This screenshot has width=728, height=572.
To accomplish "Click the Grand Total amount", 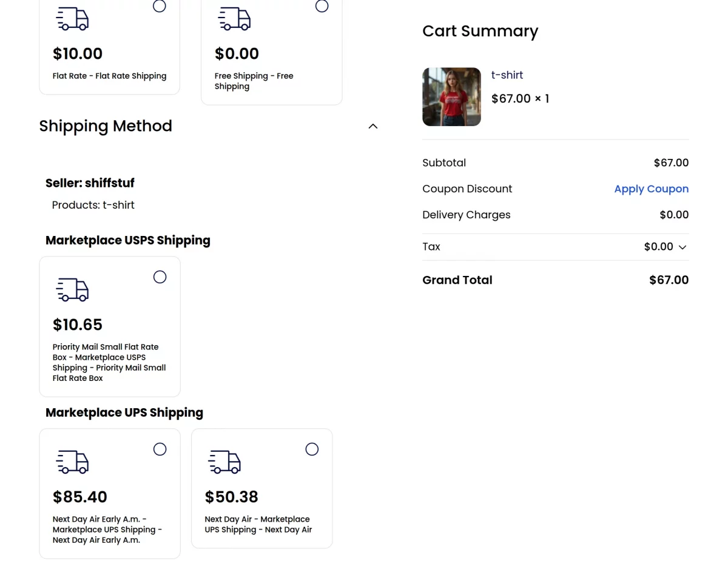I will (669, 280).
